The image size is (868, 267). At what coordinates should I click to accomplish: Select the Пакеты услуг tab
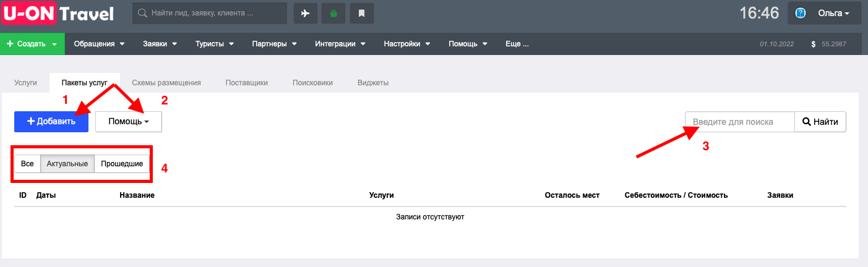click(84, 82)
